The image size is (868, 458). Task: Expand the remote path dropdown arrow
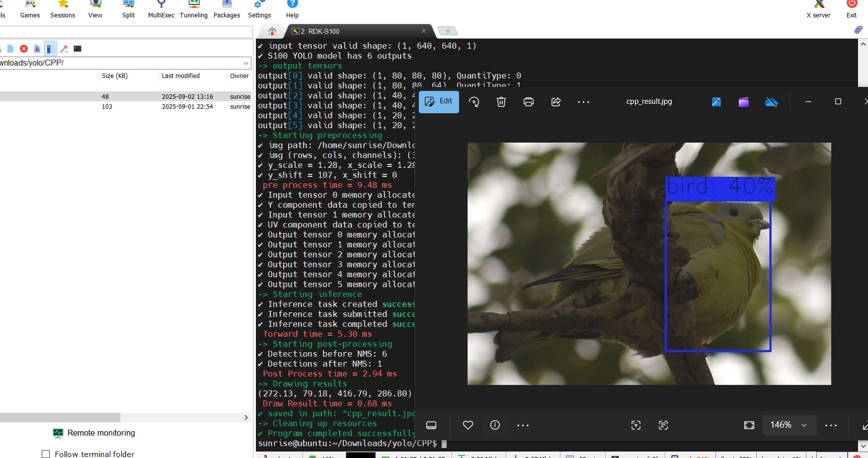pyautogui.click(x=246, y=63)
